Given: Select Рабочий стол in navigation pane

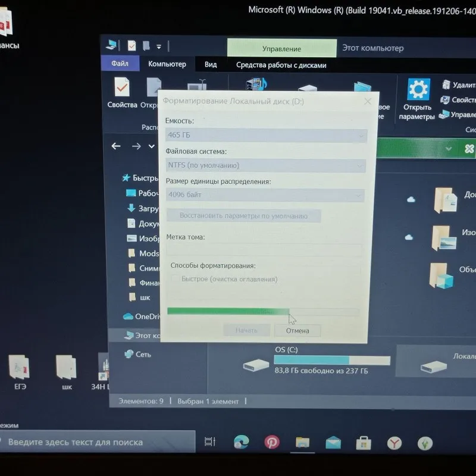Looking at the screenshot, I should (142, 193).
